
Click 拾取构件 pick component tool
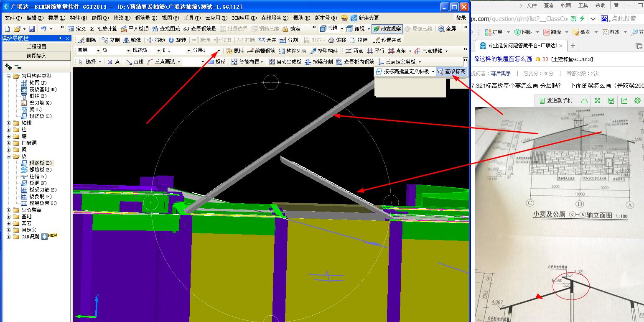click(x=324, y=51)
